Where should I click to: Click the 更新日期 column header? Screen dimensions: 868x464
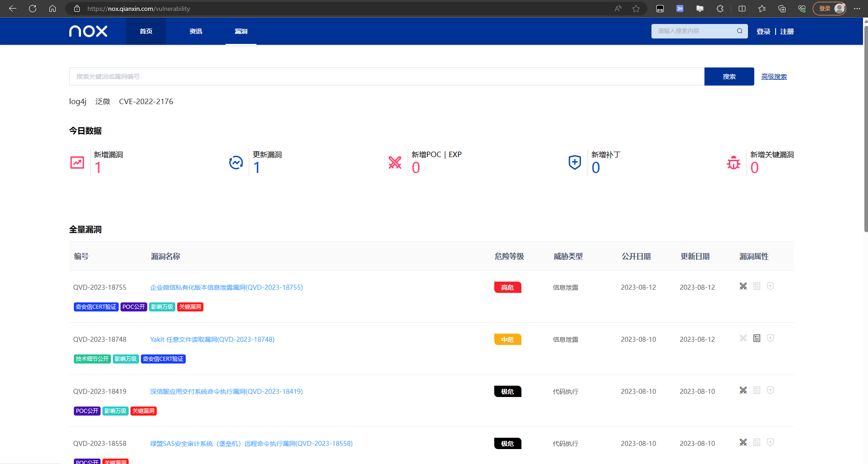695,256
